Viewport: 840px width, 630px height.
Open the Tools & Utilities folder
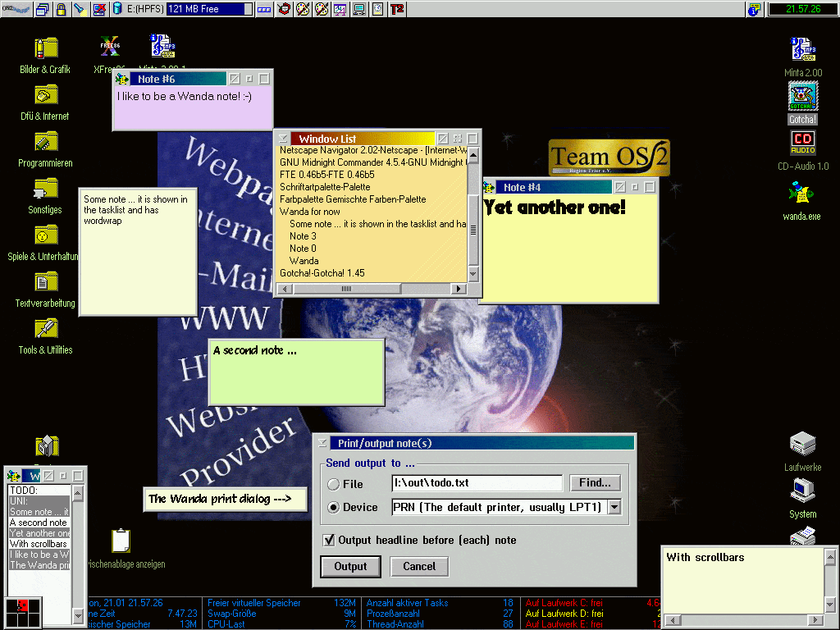click(46, 328)
